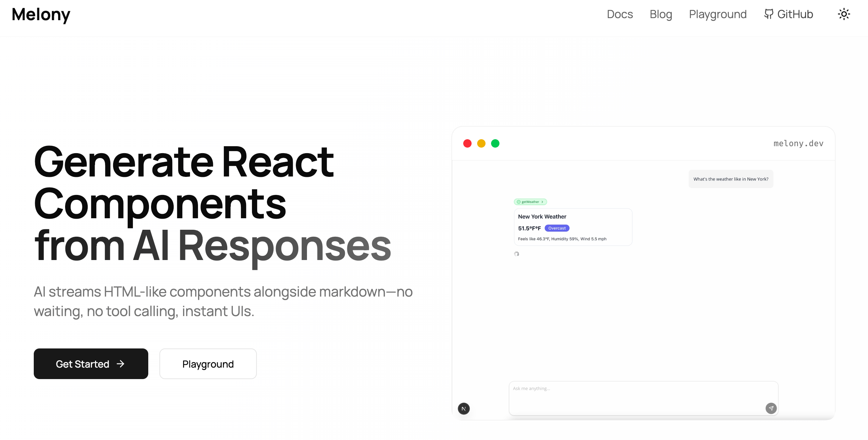
Task: Expand the getWeather tool call badge
Action: 530,202
